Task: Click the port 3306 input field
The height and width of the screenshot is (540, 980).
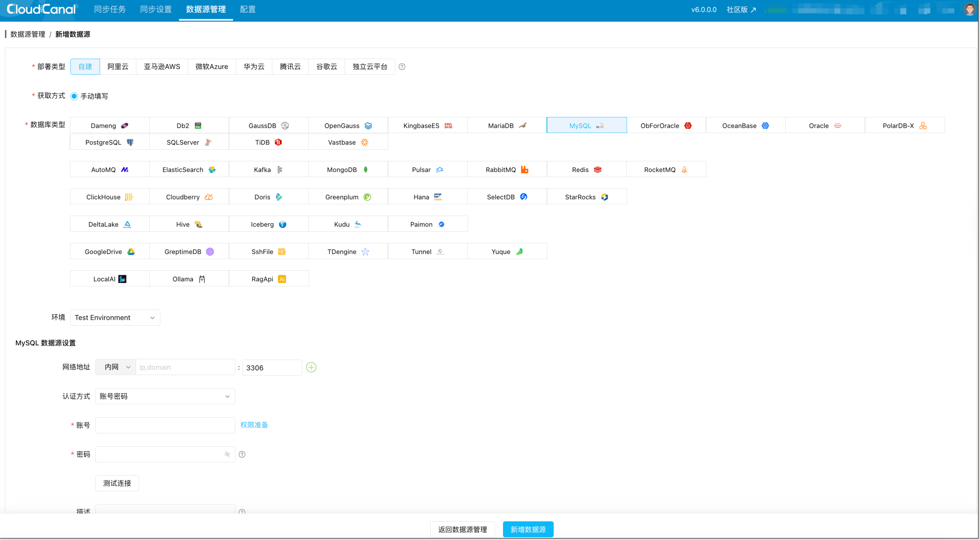Action: pos(272,368)
